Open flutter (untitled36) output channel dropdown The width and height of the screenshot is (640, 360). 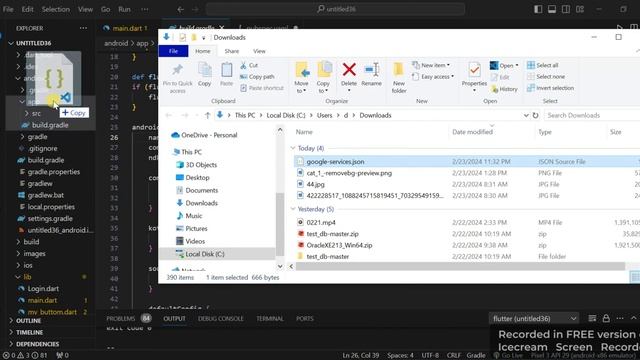coord(534,318)
